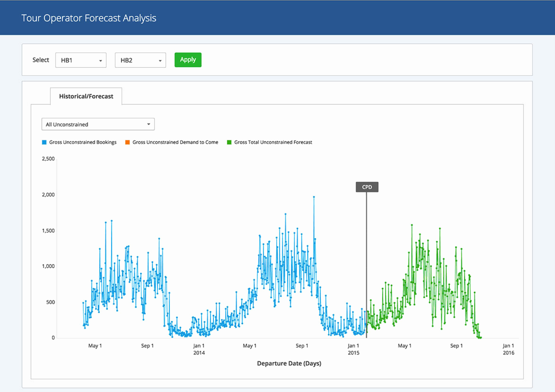This screenshot has width=555, height=392.
Task: Click the HB2 dropdown arrow icon
Action: 160,61
